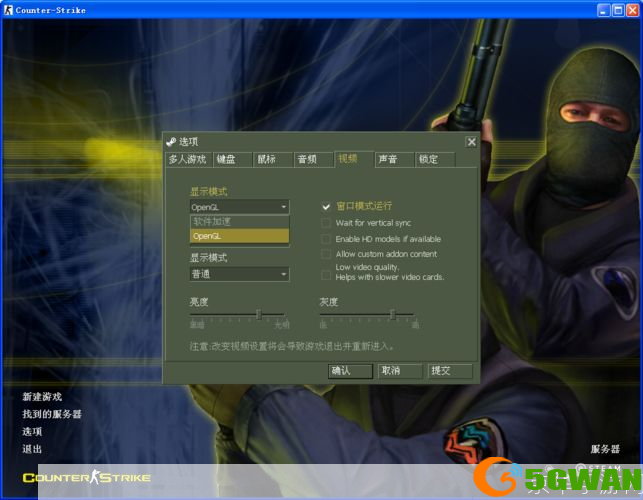Minimize the Counter-Strike window
643x500 pixels.
point(603,10)
